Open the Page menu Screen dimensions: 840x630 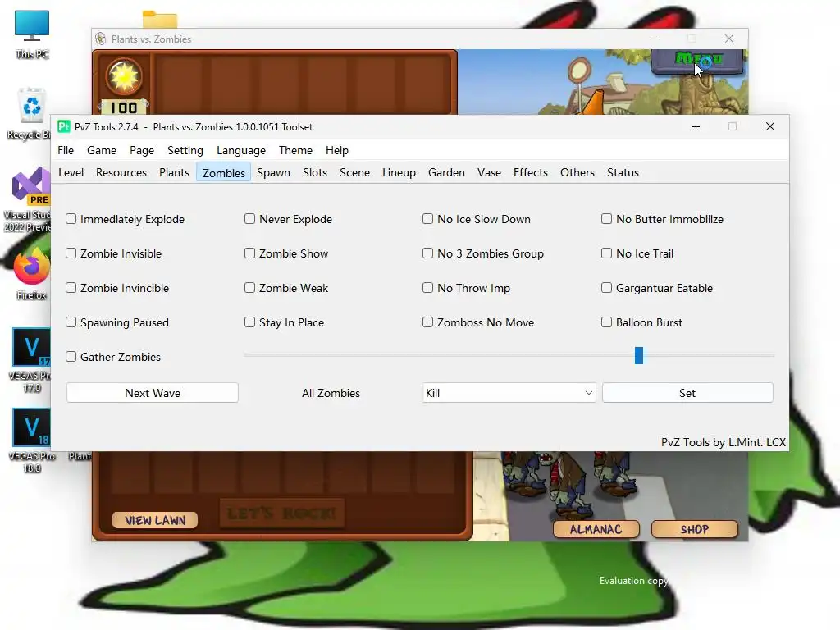142,150
